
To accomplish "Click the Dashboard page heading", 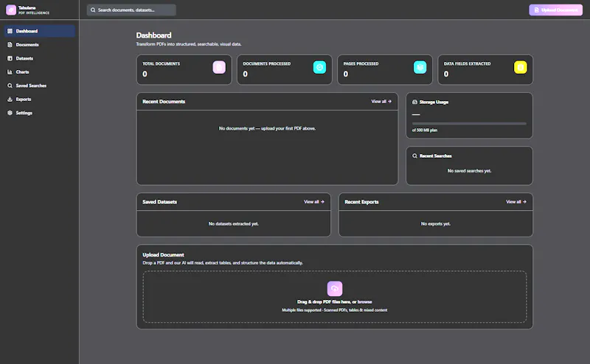I will 153,35.
